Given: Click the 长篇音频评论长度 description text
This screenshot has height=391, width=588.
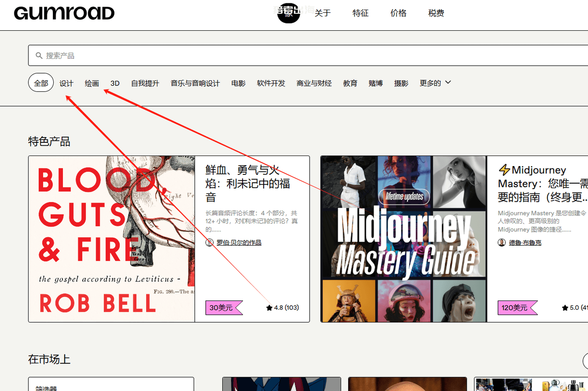Looking at the screenshot, I should point(251,221).
